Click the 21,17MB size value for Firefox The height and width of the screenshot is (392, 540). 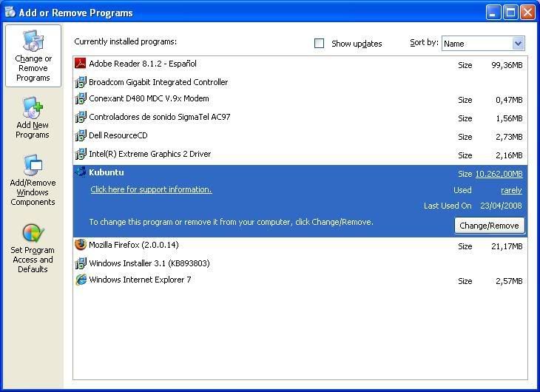point(507,246)
